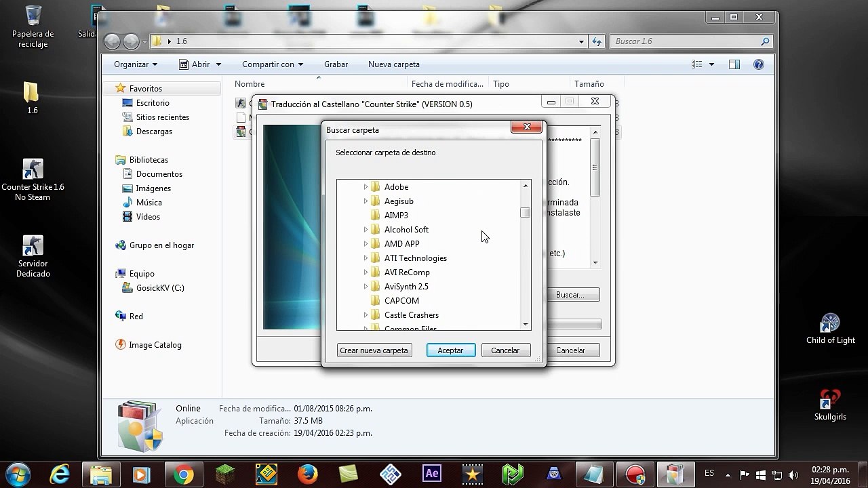Close the Buscar carpeta dialog
The width and height of the screenshot is (868, 488).
point(526,127)
